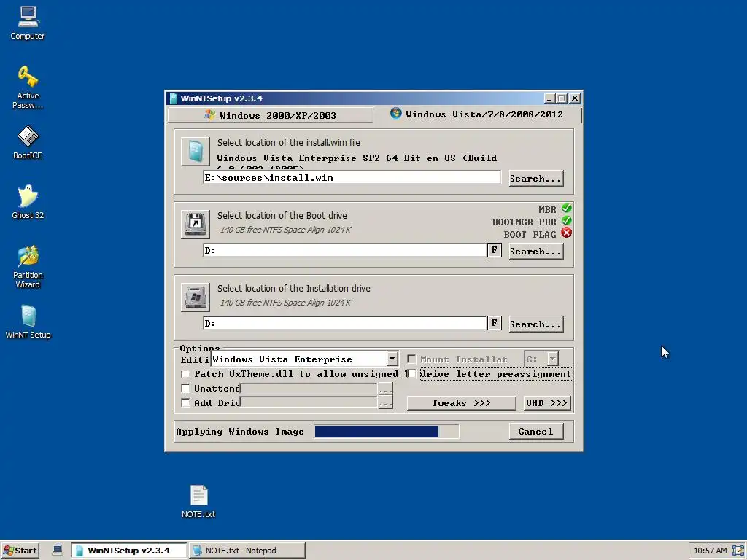
Task: Click Search for Installation drive
Action: coord(536,324)
